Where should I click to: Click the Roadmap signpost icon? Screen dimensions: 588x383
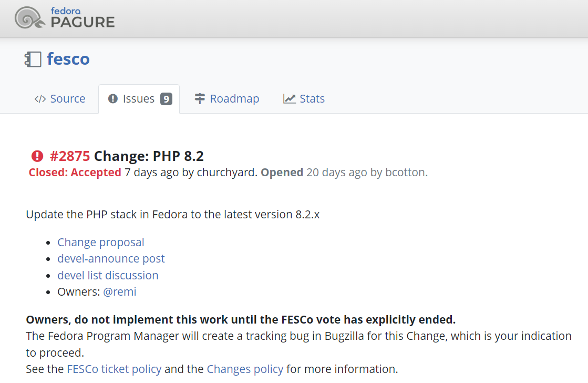pos(200,99)
